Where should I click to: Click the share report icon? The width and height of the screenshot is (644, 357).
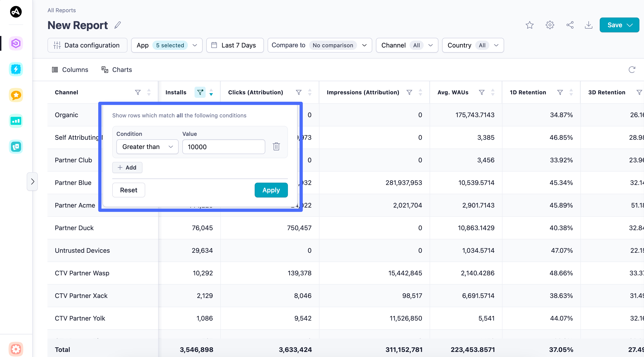point(570,25)
